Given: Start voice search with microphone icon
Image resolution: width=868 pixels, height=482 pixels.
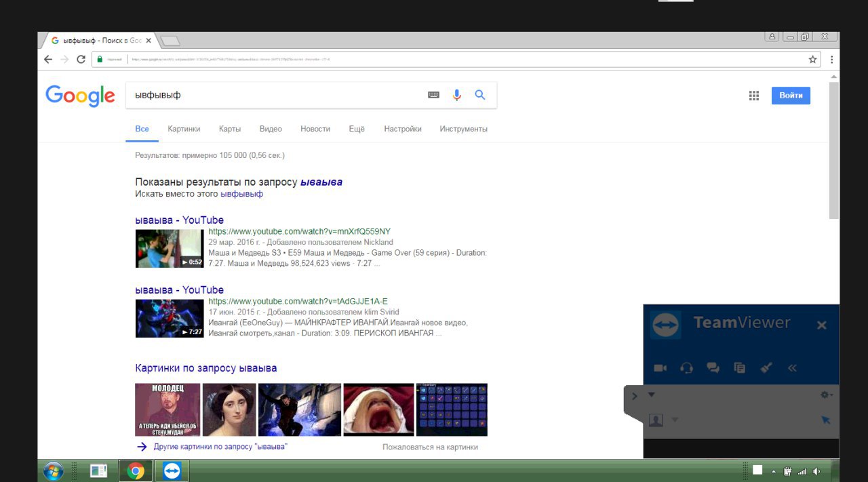Looking at the screenshot, I should [456, 96].
